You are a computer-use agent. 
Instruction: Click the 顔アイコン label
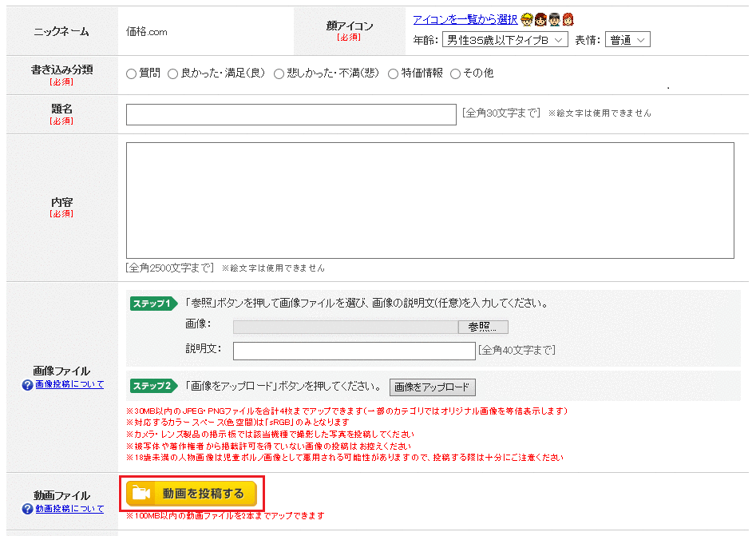click(350, 26)
